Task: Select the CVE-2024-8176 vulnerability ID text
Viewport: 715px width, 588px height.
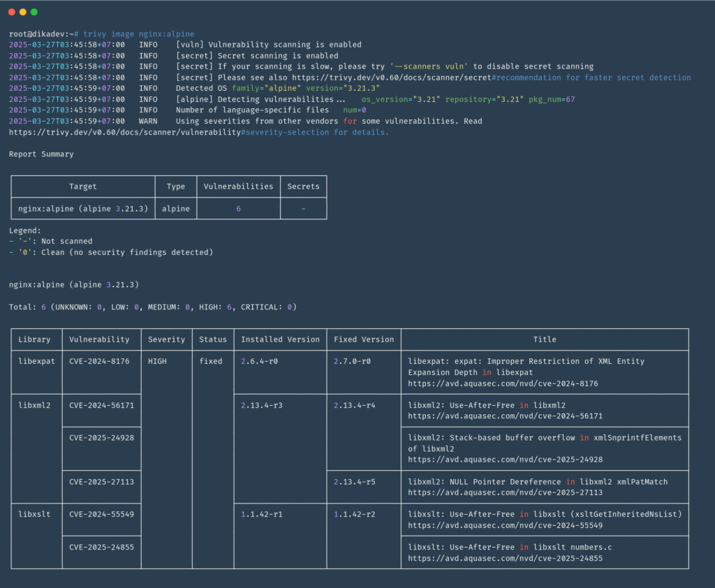Action: pos(101,361)
